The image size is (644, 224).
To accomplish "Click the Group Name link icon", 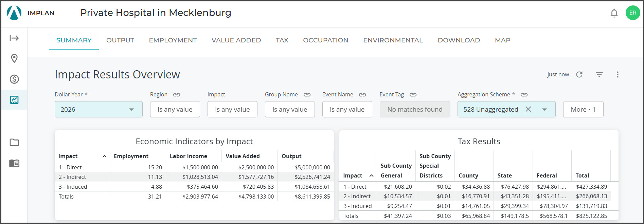I will pyautogui.click(x=307, y=95).
